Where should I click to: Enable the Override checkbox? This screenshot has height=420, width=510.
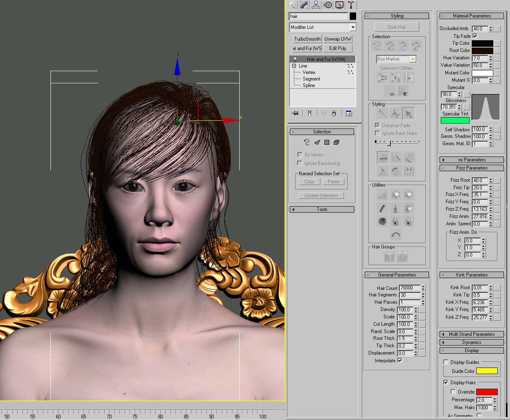[x=453, y=392]
